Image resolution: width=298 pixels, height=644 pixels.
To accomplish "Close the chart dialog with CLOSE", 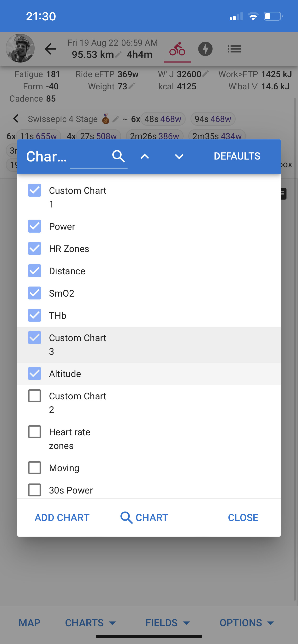I will [x=243, y=517].
